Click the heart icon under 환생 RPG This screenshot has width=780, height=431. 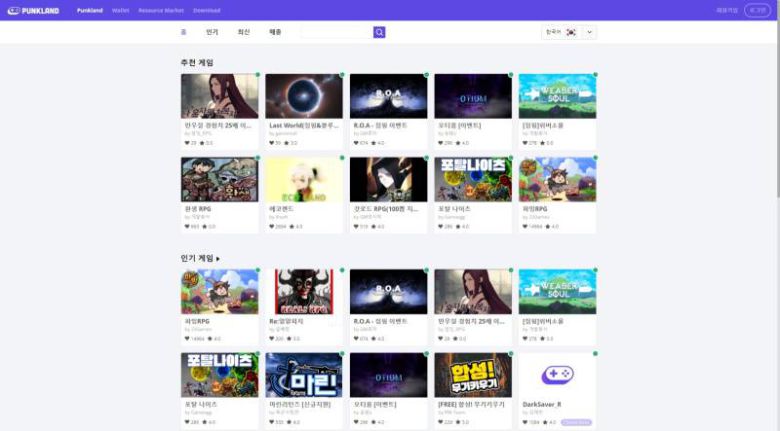click(187, 226)
